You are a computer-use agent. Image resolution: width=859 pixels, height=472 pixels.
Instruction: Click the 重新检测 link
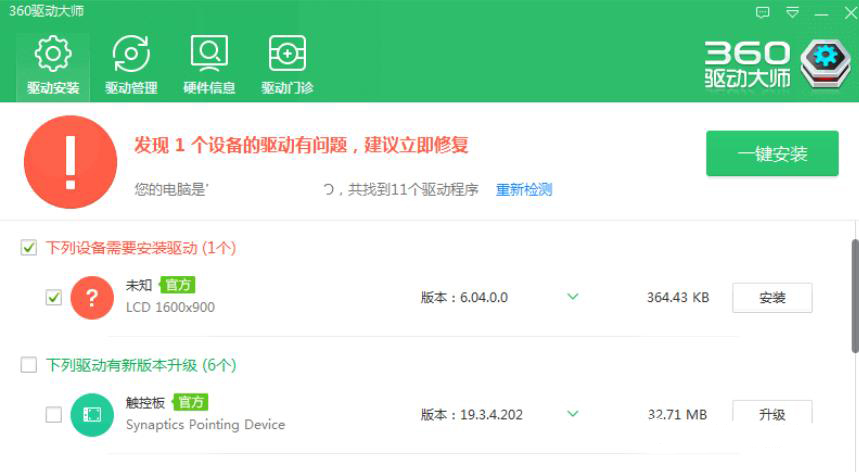[x=524, y=190]
